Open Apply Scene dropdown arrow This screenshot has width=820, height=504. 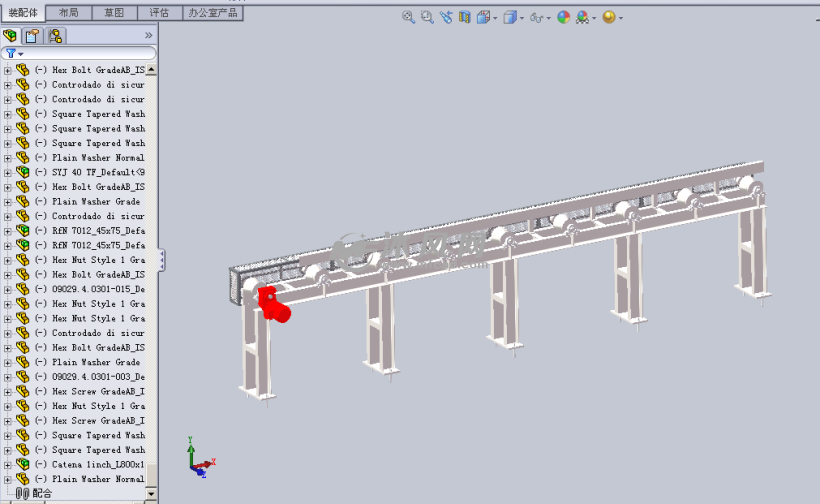pyautogui.click(x=594, y=18)
